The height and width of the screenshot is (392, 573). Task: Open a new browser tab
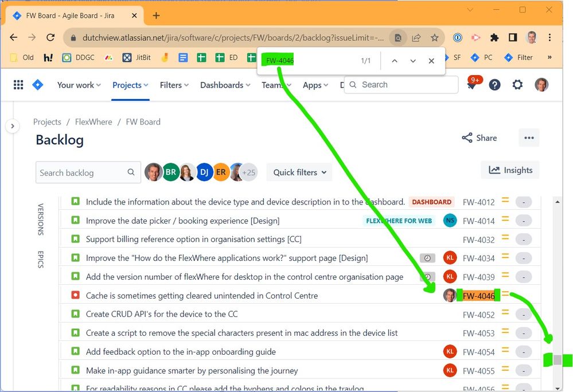pyautogui.click(x=156, y=15)
